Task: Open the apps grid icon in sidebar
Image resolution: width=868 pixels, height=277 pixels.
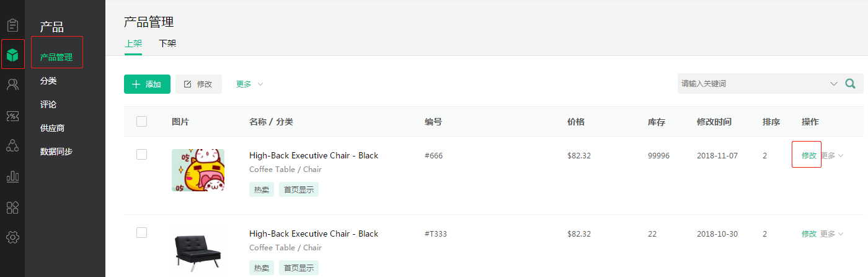Action: click(12, 207)
